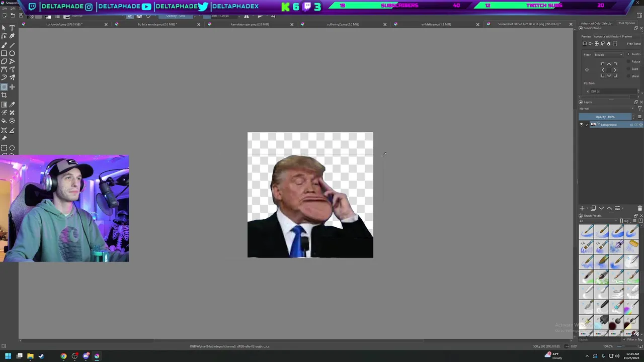Image resolution: width=644 pixels, height=362 pixels.
Task: Open the layer properties menu icon
Action: pyautogui.click(x=617, y=208)
